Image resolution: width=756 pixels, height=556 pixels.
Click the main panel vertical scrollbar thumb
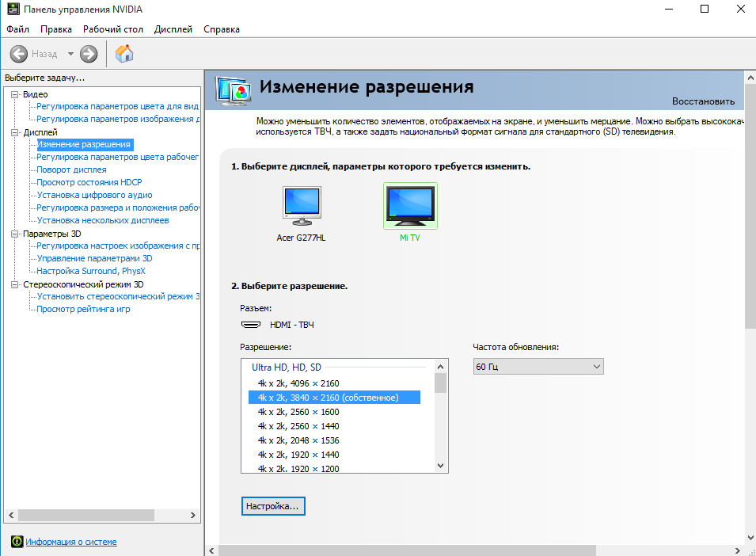coord(750,206)
